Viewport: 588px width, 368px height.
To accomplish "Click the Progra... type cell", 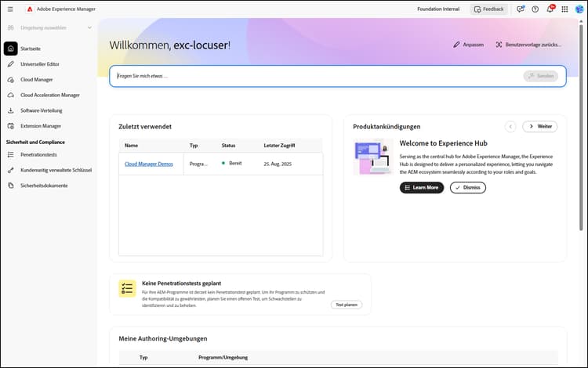I will click(x=198, y=164).
